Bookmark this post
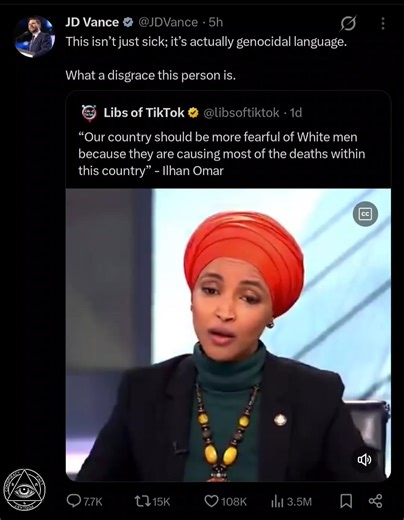 pyautogui.click(x=346, y=501)
